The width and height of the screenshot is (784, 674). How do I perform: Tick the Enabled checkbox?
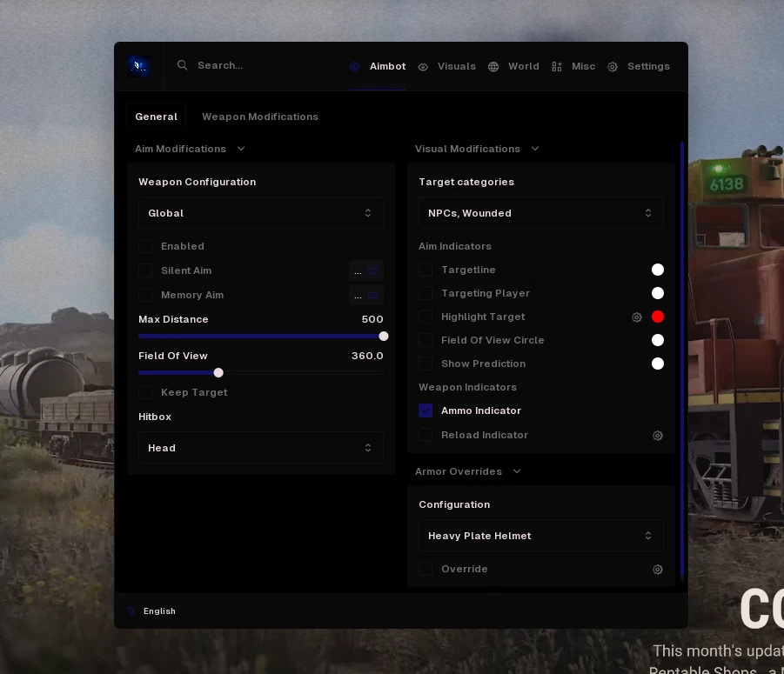[x=145, y=246]
